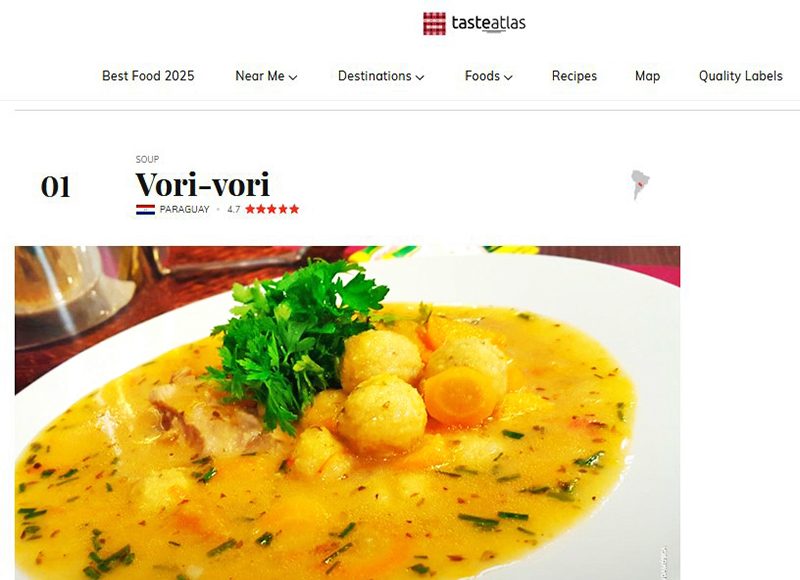
Task: Open the Vori-vori dish title link
Action: 203,184
